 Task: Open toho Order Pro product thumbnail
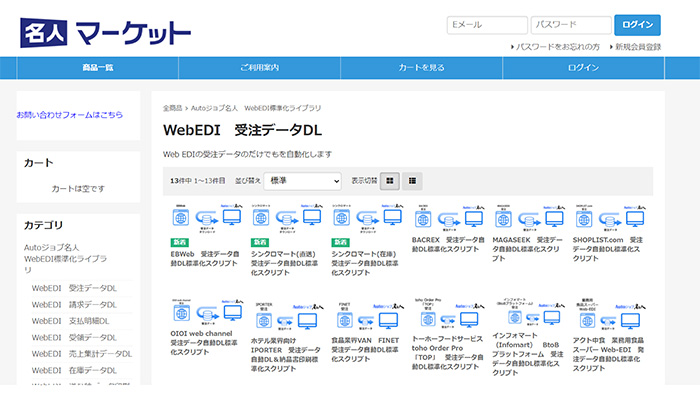(x=448, y=314)
